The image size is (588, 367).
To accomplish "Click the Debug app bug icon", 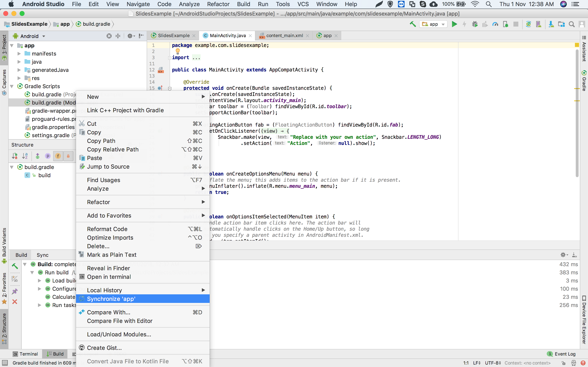I will (x=475, y=24).
